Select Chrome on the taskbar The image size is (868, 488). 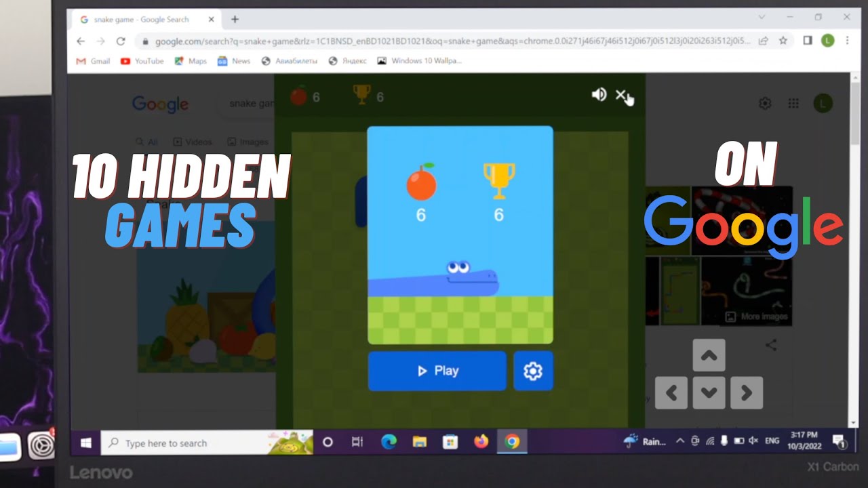pyautogui.click(x=512, y=443)
